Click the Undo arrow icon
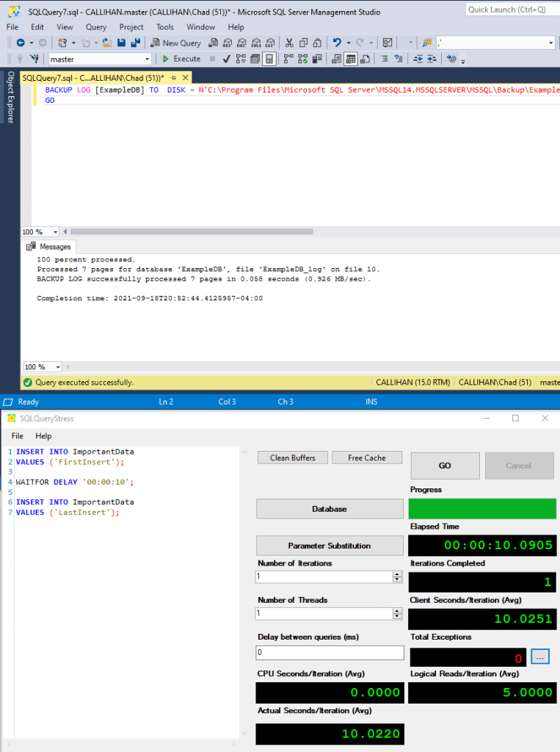 pos(336,43)
